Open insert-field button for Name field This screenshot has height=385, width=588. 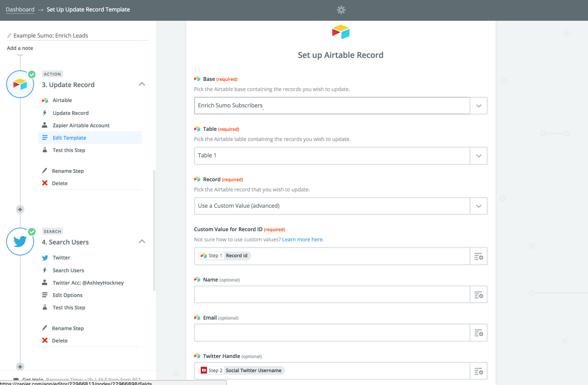coord(479,294)
